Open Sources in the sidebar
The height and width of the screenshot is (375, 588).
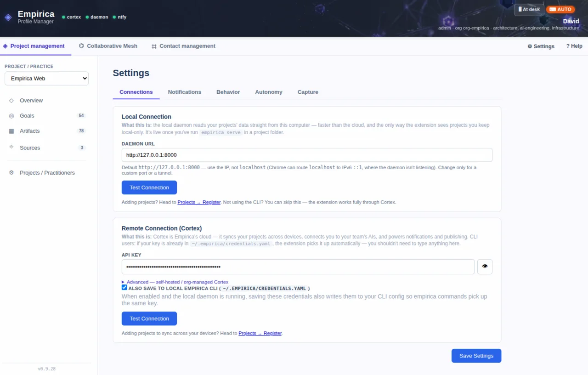(x=46, y=148)
